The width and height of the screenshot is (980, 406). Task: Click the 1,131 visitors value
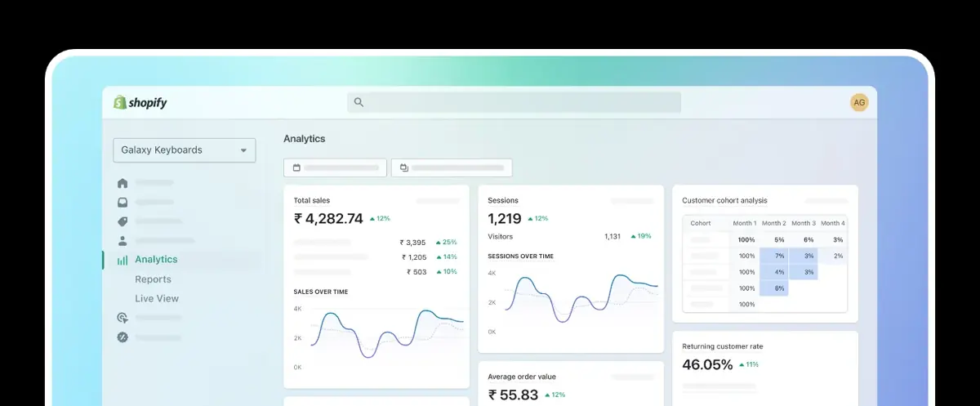pyautogui.click(x=612, y=236)
